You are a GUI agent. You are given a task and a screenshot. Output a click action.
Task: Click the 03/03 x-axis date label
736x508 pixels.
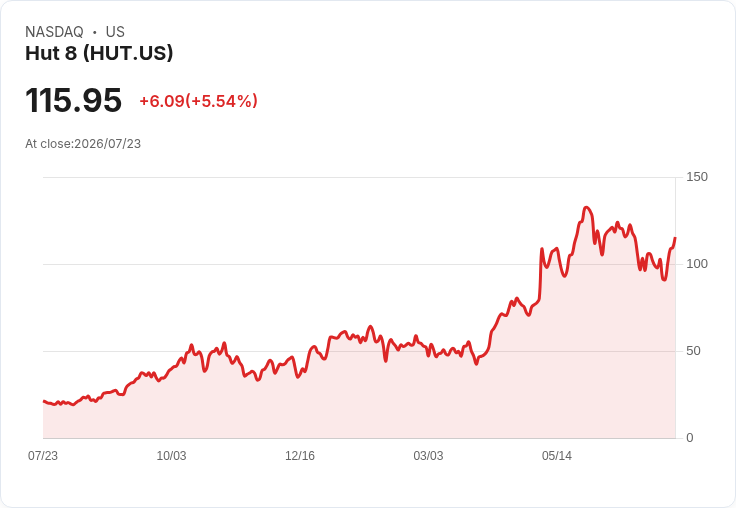tap(428, 456)
